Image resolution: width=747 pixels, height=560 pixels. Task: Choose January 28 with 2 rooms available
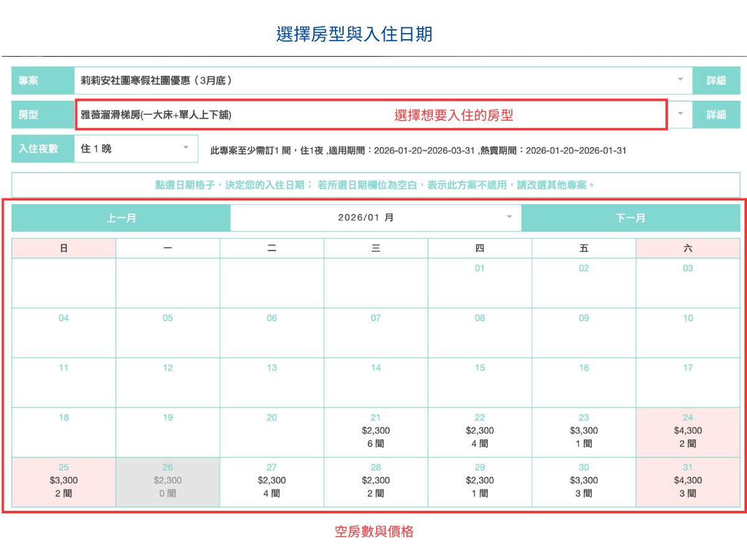[x=376, y=481]
